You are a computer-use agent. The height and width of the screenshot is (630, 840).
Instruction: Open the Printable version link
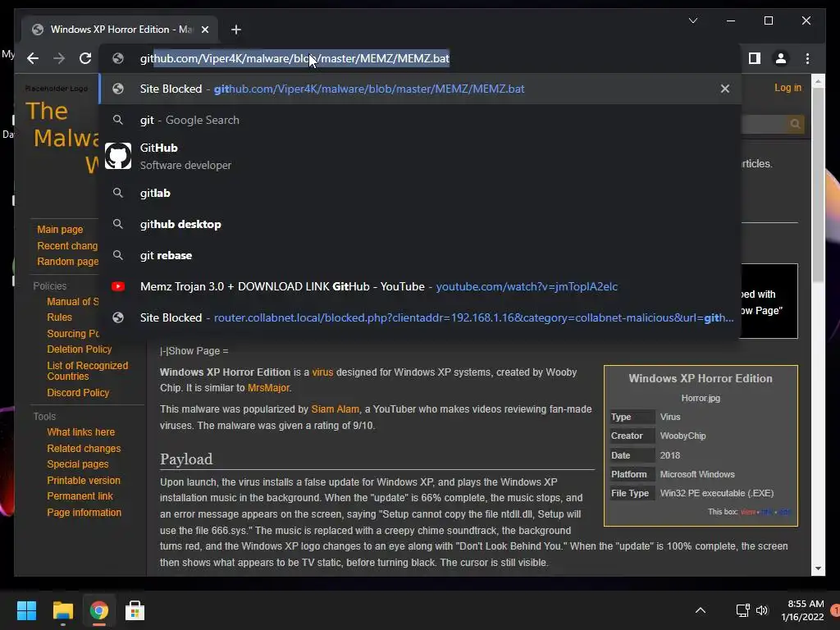coord(83,481)
